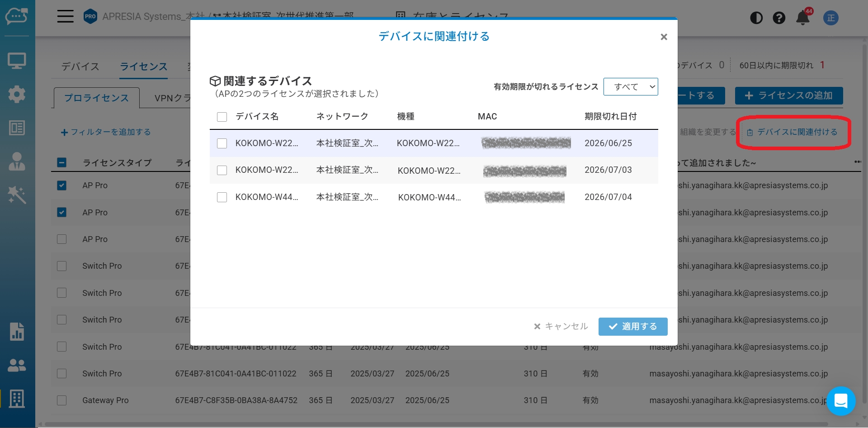Switch to the デバイス tab

click(x=80, y=67)
